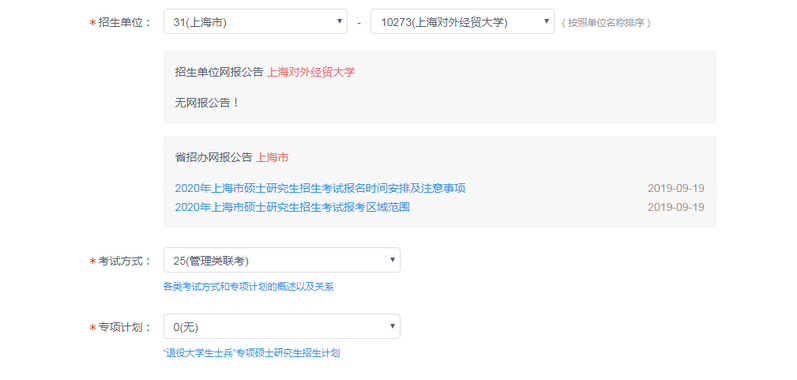
Task: Click the date beside 报名时间安排及注意事项
Action: (676, 188)
